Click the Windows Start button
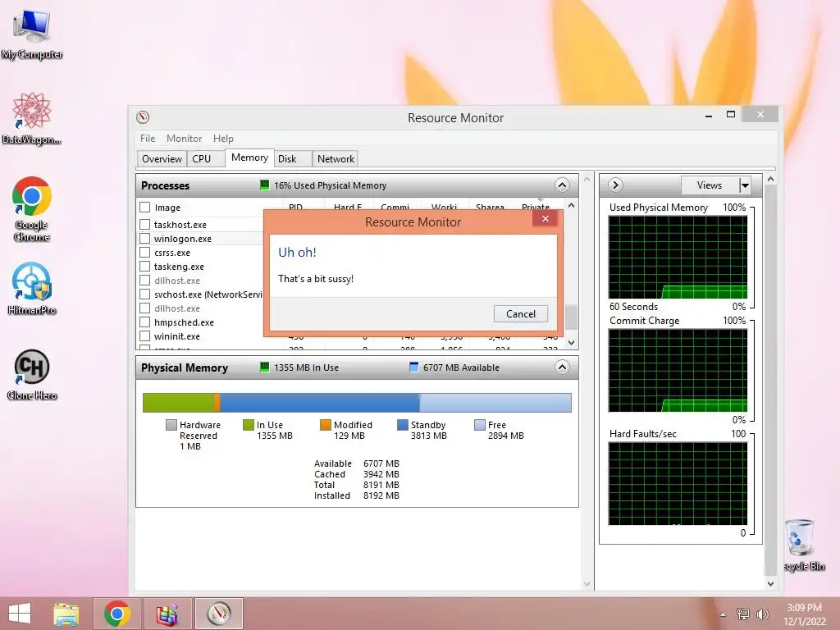 20,614
